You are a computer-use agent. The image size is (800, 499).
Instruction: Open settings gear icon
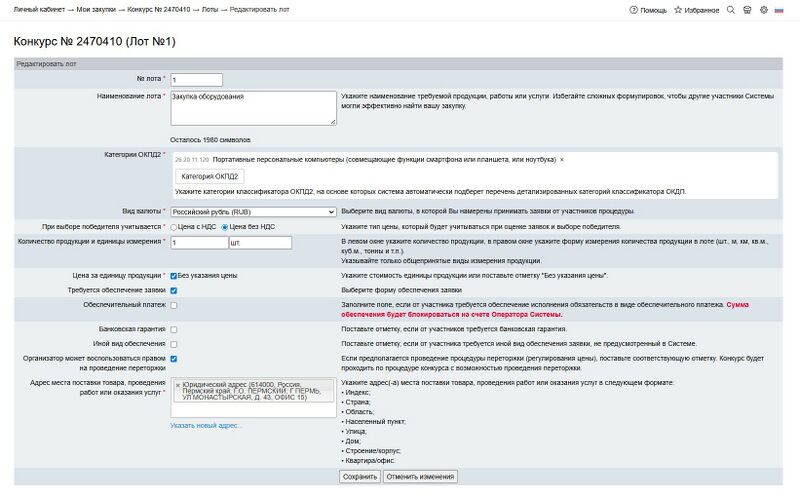click(764, 9)
